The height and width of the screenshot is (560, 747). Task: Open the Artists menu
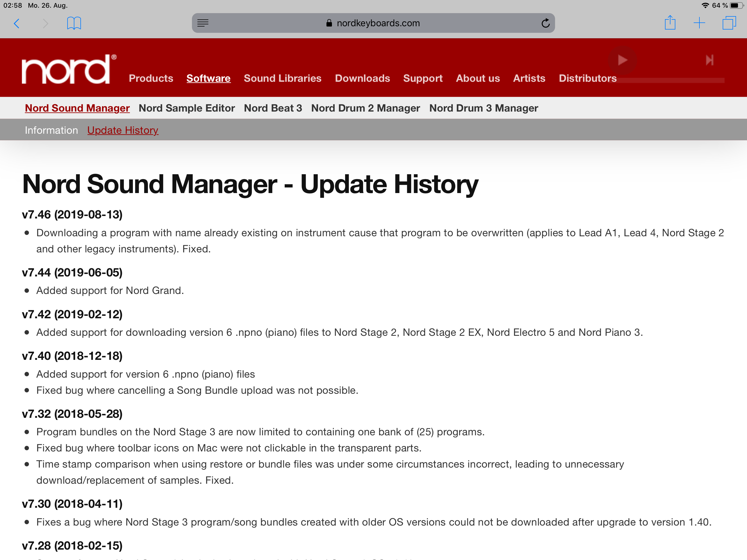coord(529,78)
